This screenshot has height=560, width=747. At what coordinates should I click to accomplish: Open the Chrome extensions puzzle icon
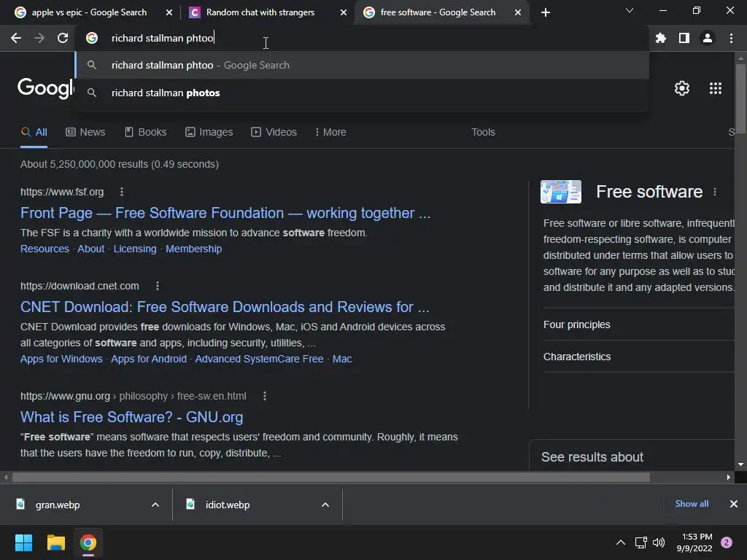pos(660,38)
